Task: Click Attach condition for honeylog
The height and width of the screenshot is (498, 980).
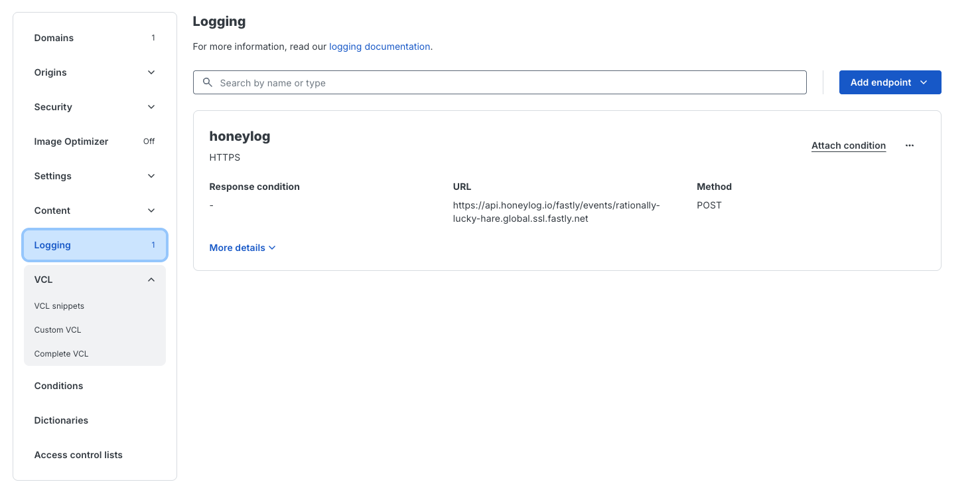Action: coord(849,145)
